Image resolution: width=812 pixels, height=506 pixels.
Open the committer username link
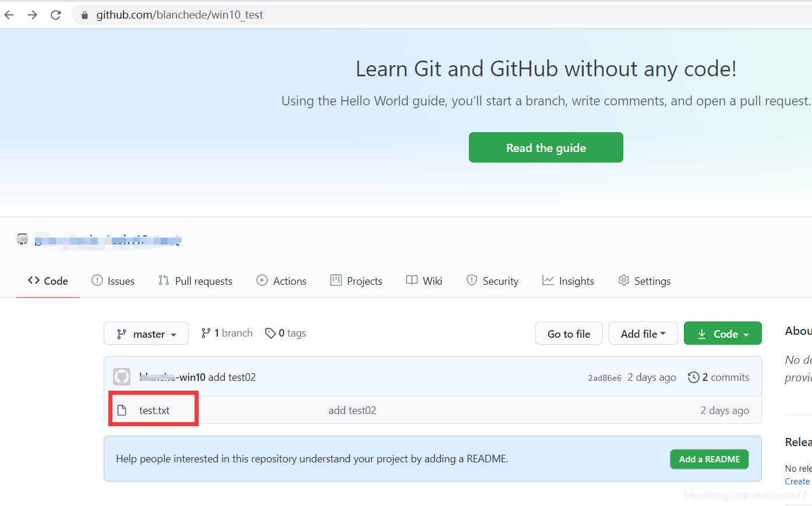coord(172,377)
